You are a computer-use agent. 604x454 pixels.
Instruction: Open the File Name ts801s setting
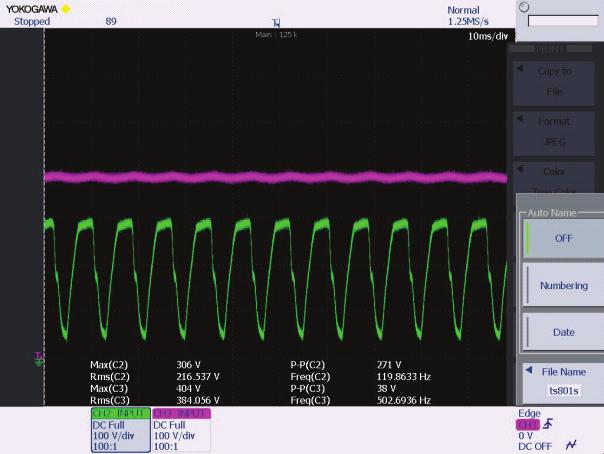[x=563, y=382]
